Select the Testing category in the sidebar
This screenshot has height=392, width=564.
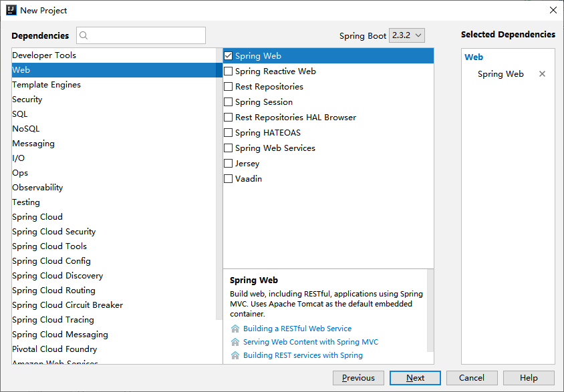(25, 202)
